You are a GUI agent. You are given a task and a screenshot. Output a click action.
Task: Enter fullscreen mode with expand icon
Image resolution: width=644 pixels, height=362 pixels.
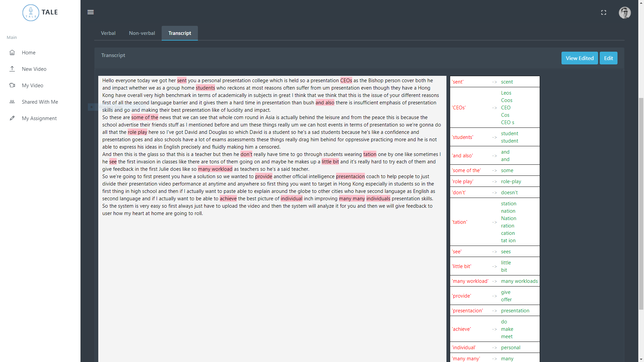coord(603,12)
